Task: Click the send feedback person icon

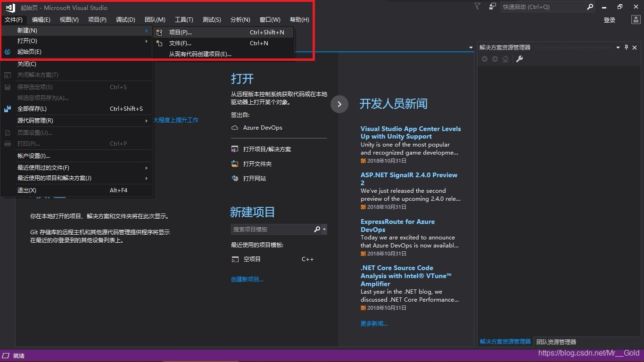Action: tap(492, 7)
